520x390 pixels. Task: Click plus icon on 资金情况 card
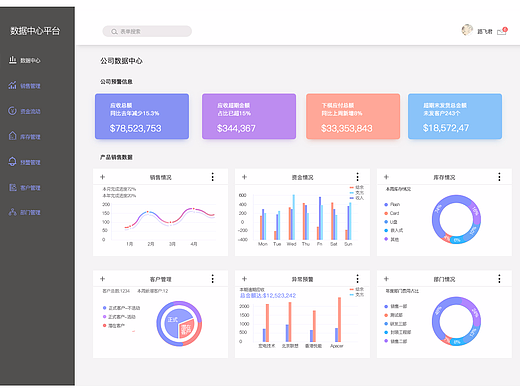(x=244, y=177)
